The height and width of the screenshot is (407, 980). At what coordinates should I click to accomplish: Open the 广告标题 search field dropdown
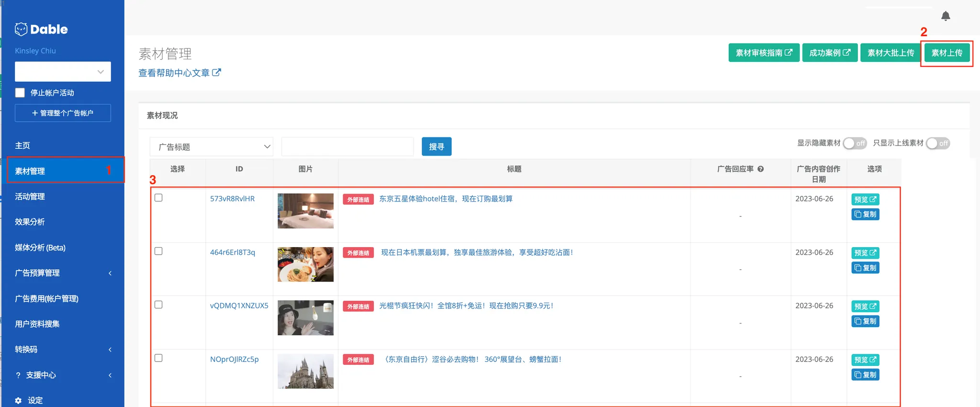[x=212, y=147]
